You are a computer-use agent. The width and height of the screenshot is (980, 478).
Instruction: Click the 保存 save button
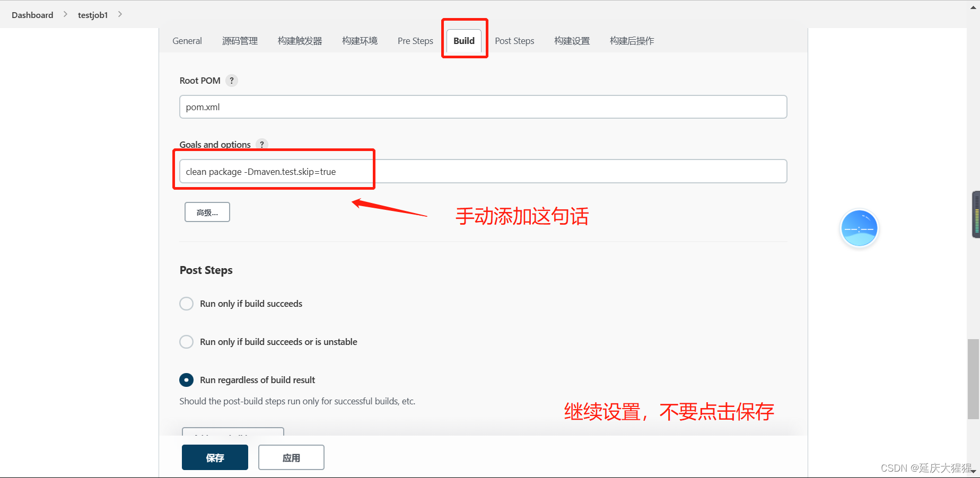pyautogui.click(x=215, y=457)
